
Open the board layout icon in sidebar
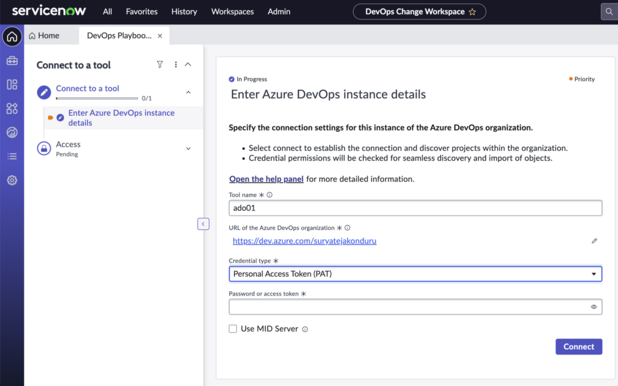[12, 84]
